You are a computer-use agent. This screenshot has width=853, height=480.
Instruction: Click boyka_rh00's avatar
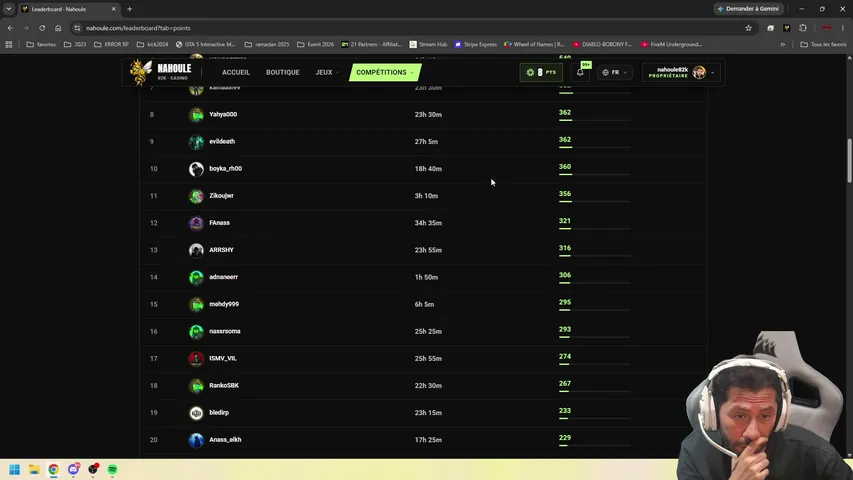(196, 169)
